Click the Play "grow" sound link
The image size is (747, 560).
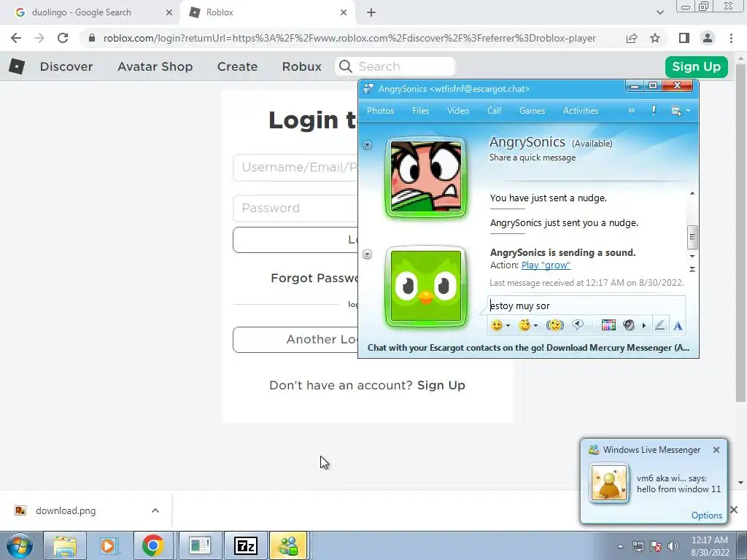(x=546, y=265)
